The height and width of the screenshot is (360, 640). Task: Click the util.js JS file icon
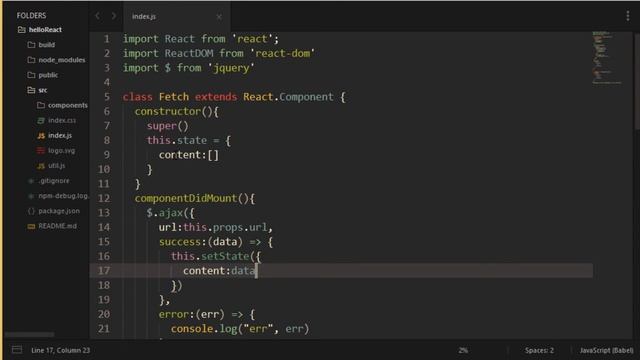tap(41, 166)
